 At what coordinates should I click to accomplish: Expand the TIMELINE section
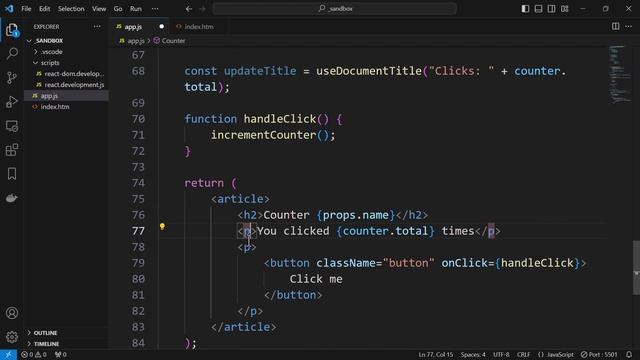pos(66,344)
